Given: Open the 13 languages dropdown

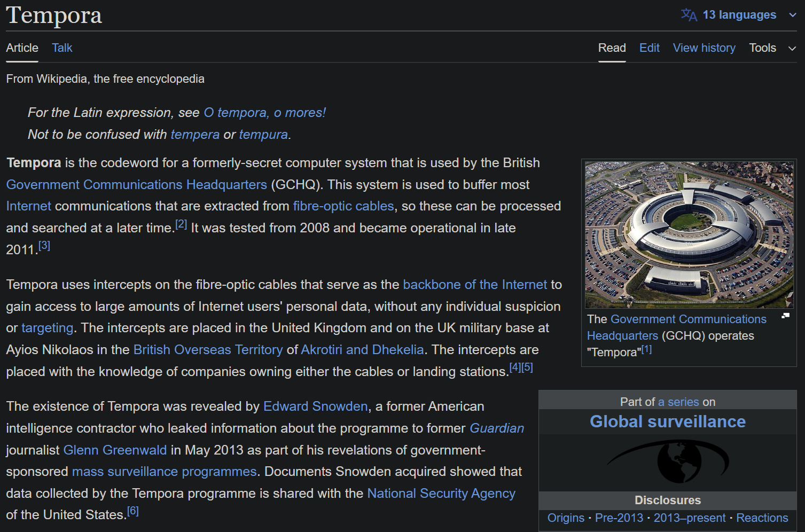Looking at the screenshot, I should (739, 15).
